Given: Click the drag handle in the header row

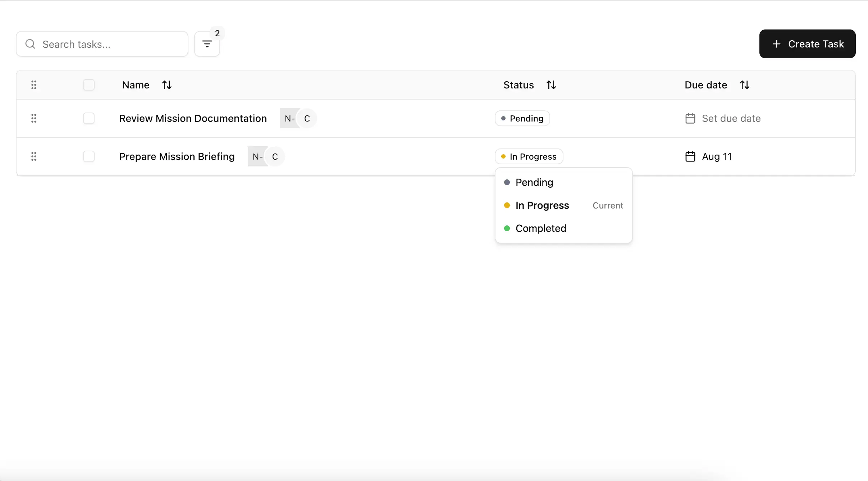Looking at the screenshot, I should point(34,85).
